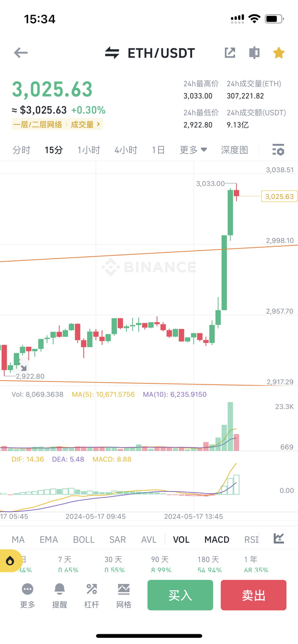Tap the red 卖出 button
The image size is (298, 644).
click(253, 595)
